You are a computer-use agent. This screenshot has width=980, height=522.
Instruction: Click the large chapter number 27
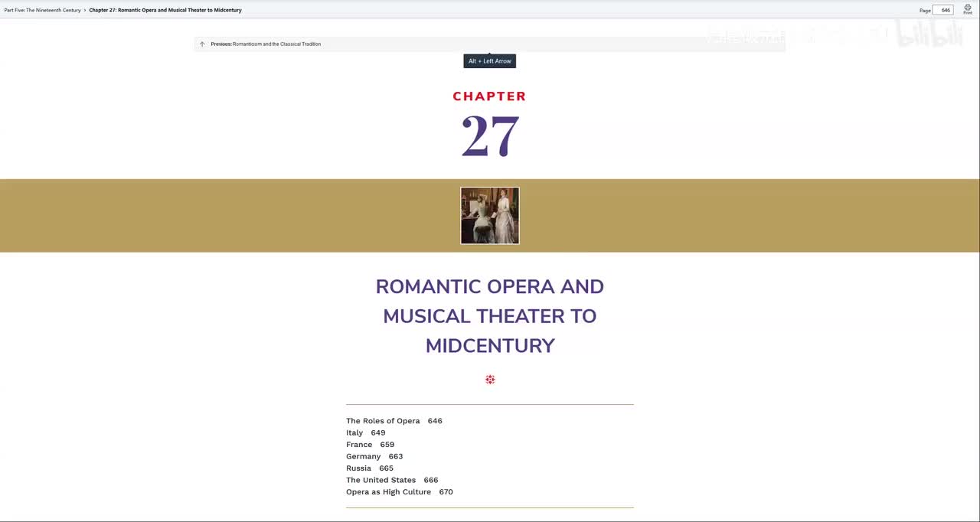point(490,136)
